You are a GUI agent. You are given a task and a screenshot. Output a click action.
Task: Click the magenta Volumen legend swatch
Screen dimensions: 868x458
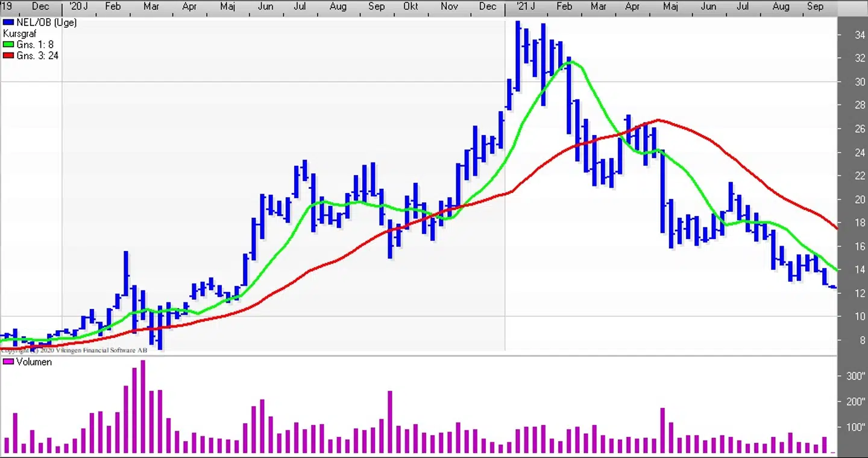(8, 362)
